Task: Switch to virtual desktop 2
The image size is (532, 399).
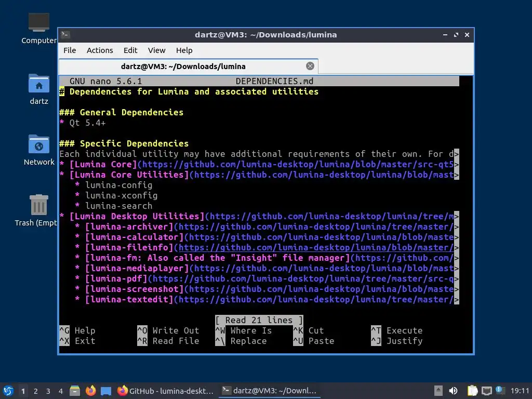Action: click(x=36, y=391)
